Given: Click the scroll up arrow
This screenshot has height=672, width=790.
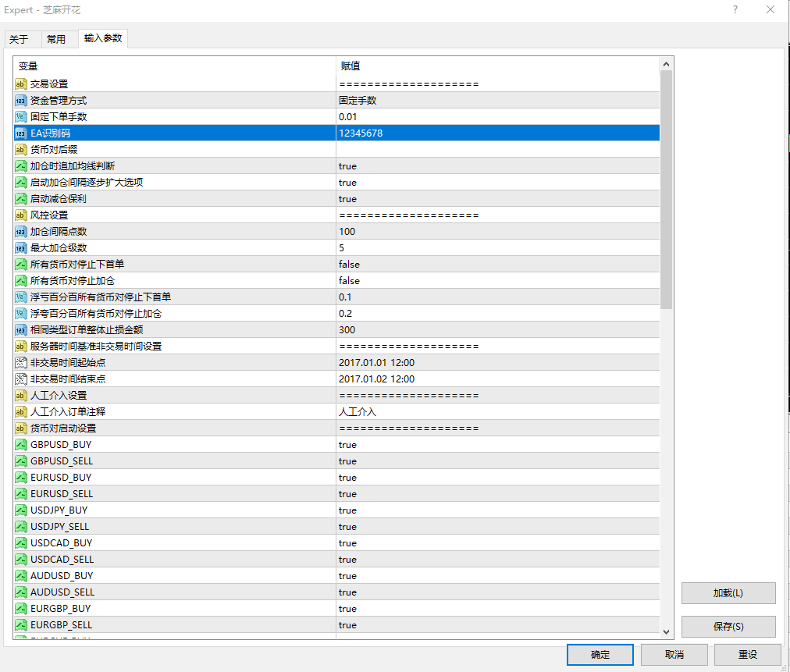Looking at the screenshot, I should [x=666, y=64].
